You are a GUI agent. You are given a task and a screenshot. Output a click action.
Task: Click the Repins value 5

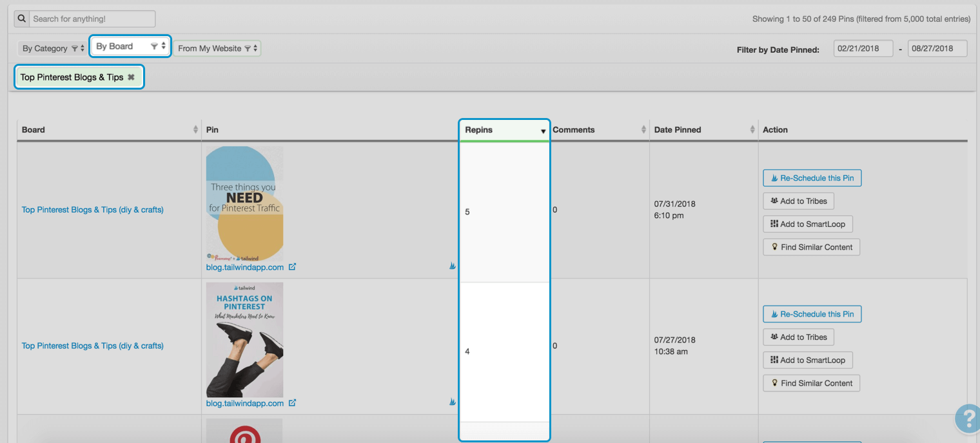coord(467,212)
